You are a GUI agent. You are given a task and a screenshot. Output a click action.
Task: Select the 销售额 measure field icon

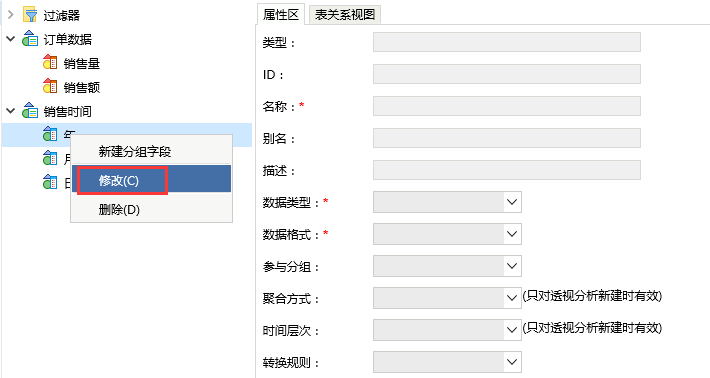50,86
